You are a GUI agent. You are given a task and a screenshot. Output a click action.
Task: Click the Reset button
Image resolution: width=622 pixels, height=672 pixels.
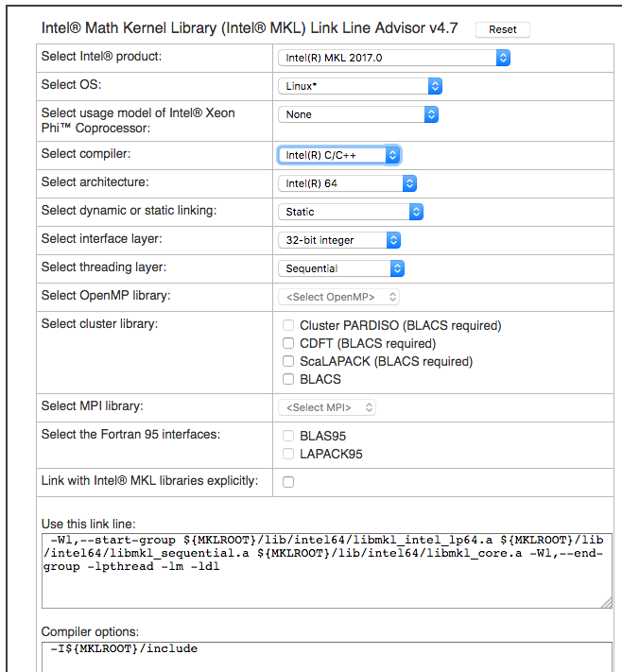click(x=502, y=29)
